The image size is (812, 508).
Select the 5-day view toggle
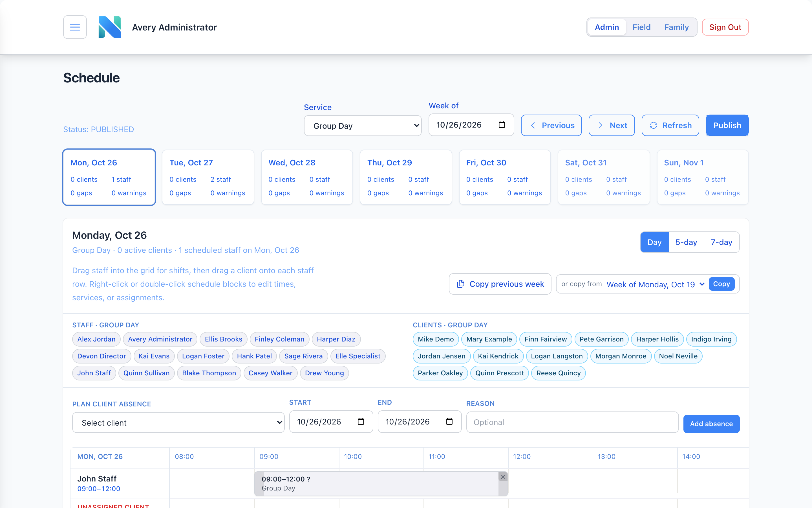pyautogui.click(x=686, y=242)
